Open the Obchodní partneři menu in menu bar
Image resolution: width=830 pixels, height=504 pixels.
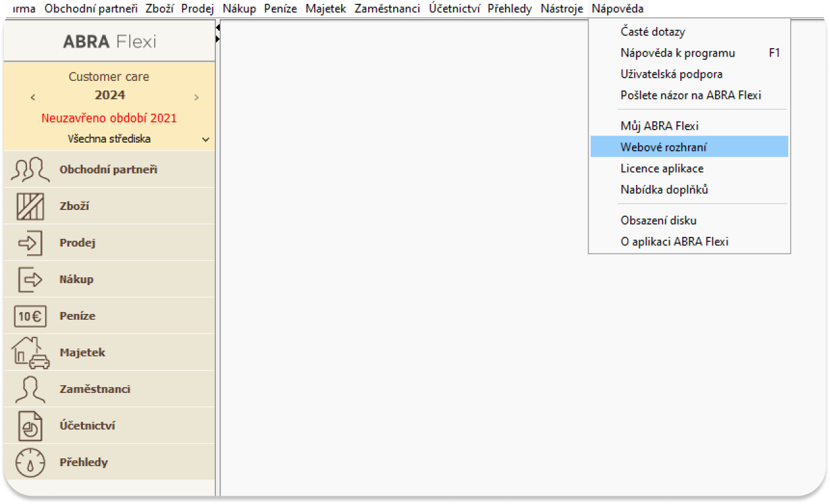pyautogui.click(x=91, y=9)
